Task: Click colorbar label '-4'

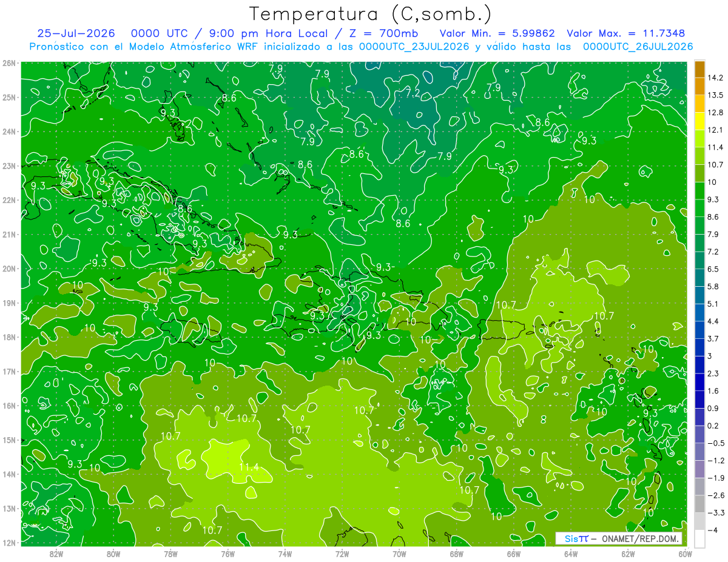Action: tap(712, 530)
